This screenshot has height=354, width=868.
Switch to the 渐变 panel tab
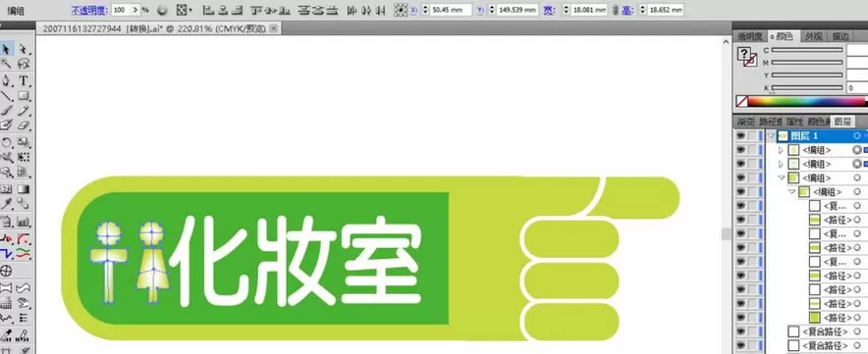745,122
